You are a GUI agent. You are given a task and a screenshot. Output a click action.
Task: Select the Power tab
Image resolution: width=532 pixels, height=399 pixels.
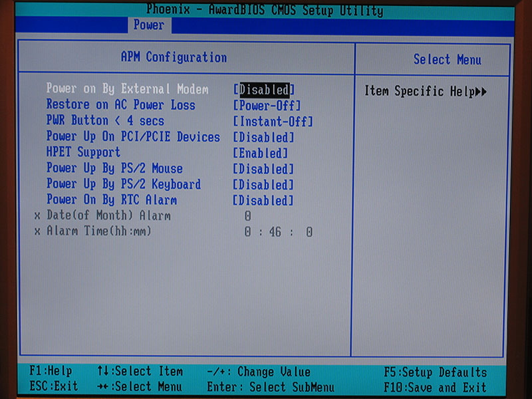click(x=149, y=25)
